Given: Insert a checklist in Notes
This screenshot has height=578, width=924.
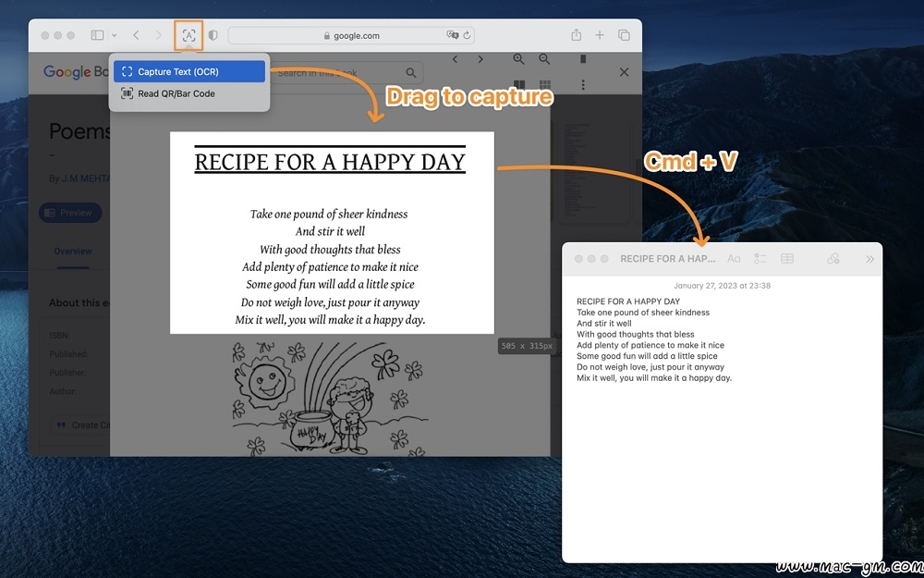Looking at the screenshot, I should tap(760, 259).
